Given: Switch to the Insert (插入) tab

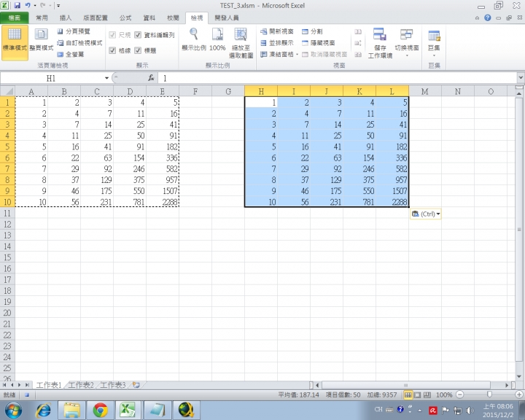Looking at the screenshot, I should click(x=66, y=18).
